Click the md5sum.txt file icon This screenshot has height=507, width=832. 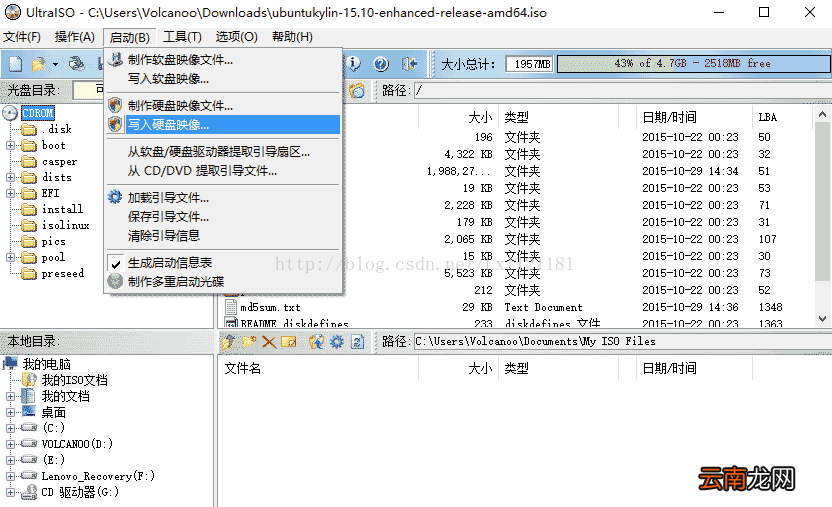coord(231,307)
